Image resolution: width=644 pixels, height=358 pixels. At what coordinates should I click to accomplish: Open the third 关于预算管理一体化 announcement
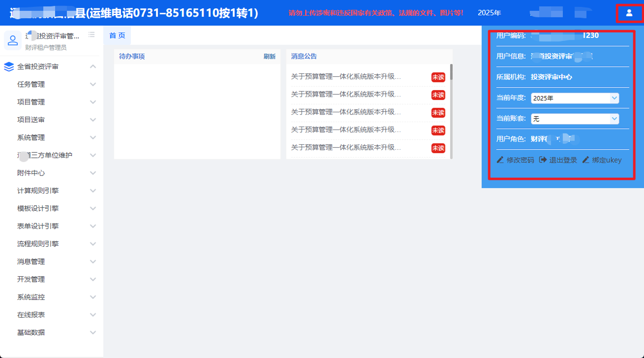(x=346, y=112)
